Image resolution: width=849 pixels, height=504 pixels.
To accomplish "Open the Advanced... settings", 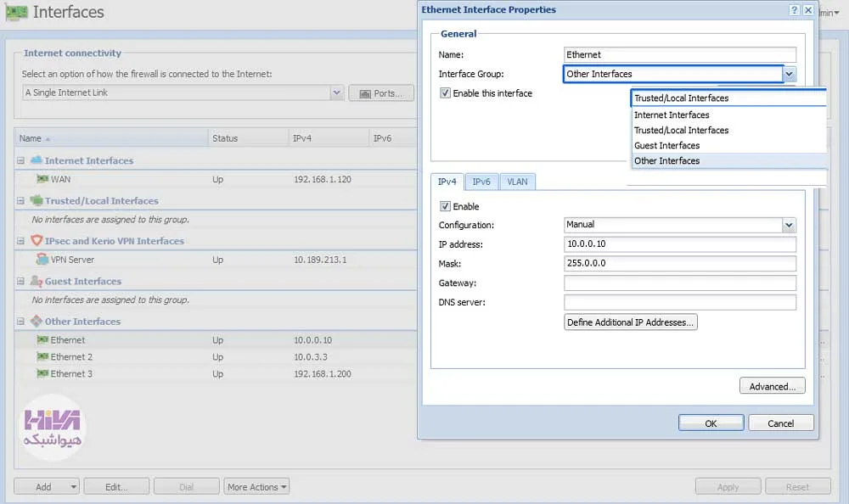I will [x=772, y=386].
